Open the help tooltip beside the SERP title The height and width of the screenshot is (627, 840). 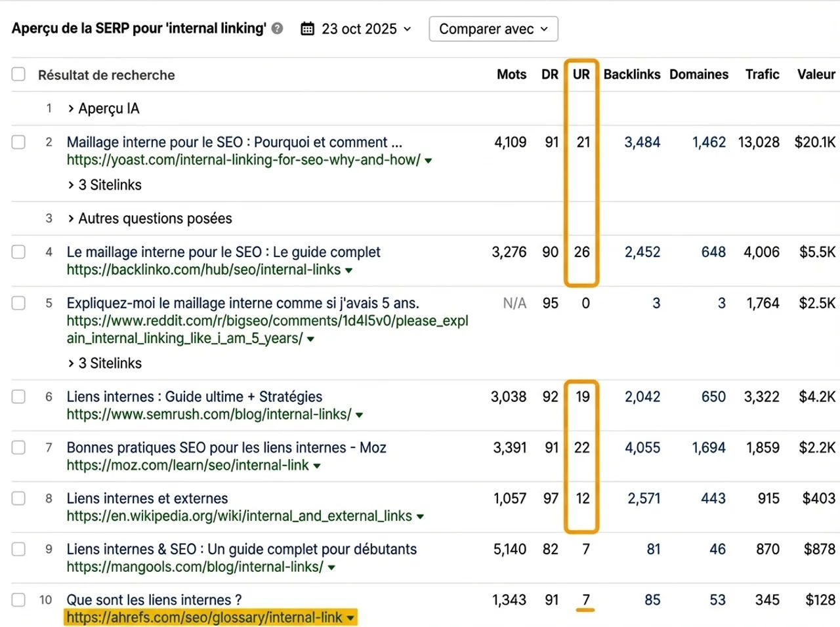278,28
